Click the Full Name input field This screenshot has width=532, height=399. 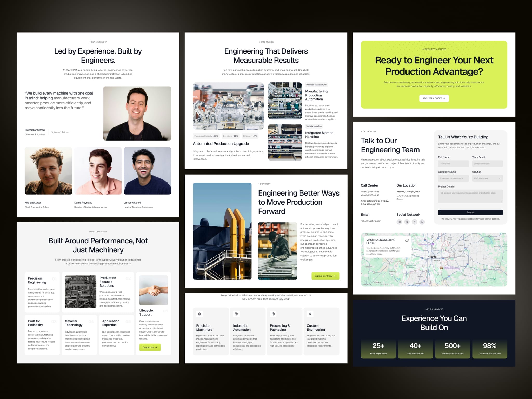coord(453,164)
